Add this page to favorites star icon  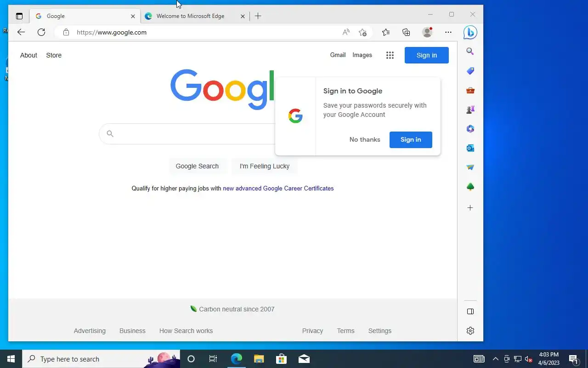point(362,32)
